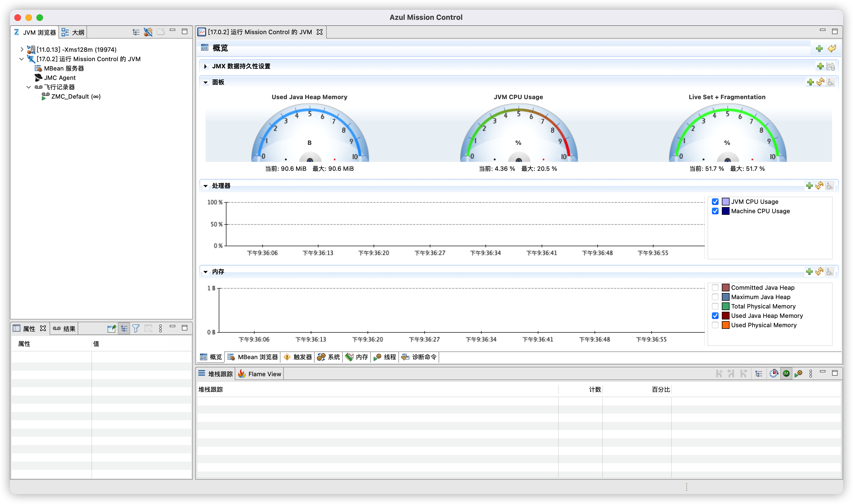
Task: Select the JMC Agent tree item
Action: (55, 78)
